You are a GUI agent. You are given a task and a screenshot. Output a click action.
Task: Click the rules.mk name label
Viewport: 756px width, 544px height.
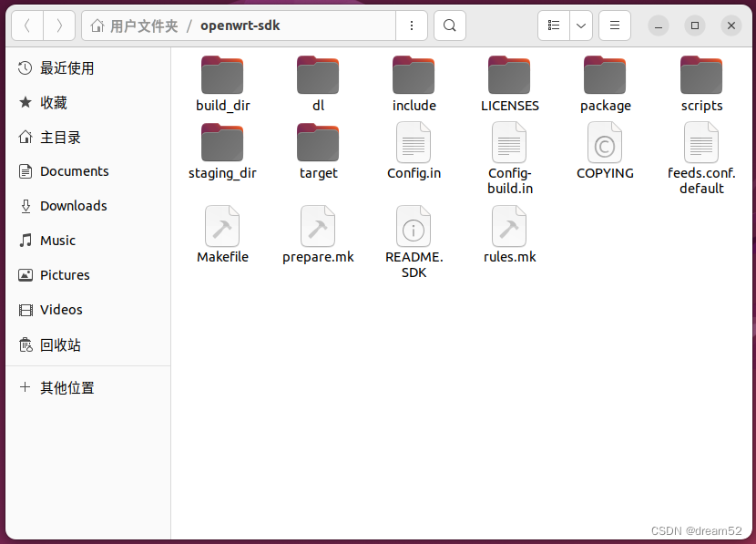(x=510, y=257)
